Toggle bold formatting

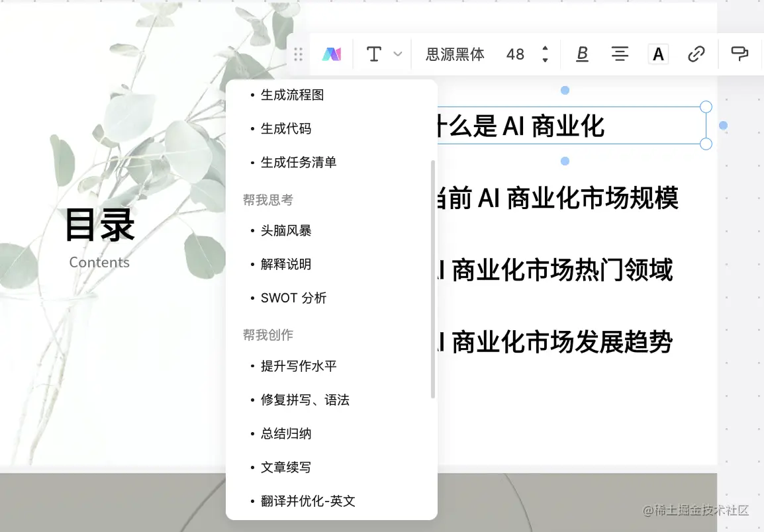[x=581, y=54]
